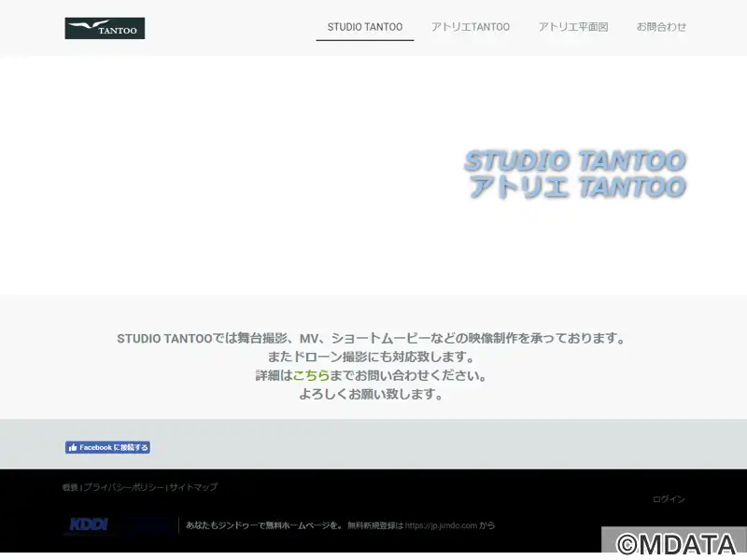Click the Jimdo logo beside KDDI
747x560 pixels.
pos(149,525)
